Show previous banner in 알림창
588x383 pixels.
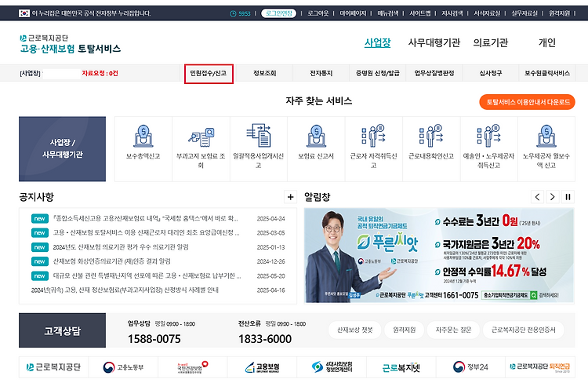[x=537, y=197]
